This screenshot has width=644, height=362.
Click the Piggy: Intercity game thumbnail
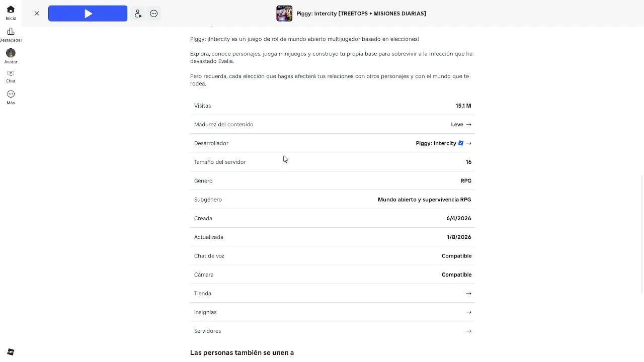(284, 14)
